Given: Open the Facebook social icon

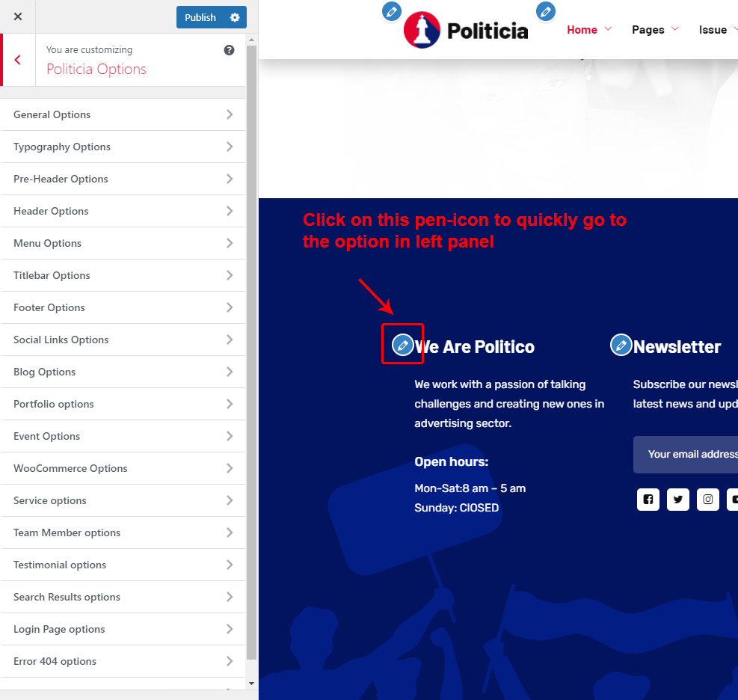Looking at the screenshot, I should 648,500.
